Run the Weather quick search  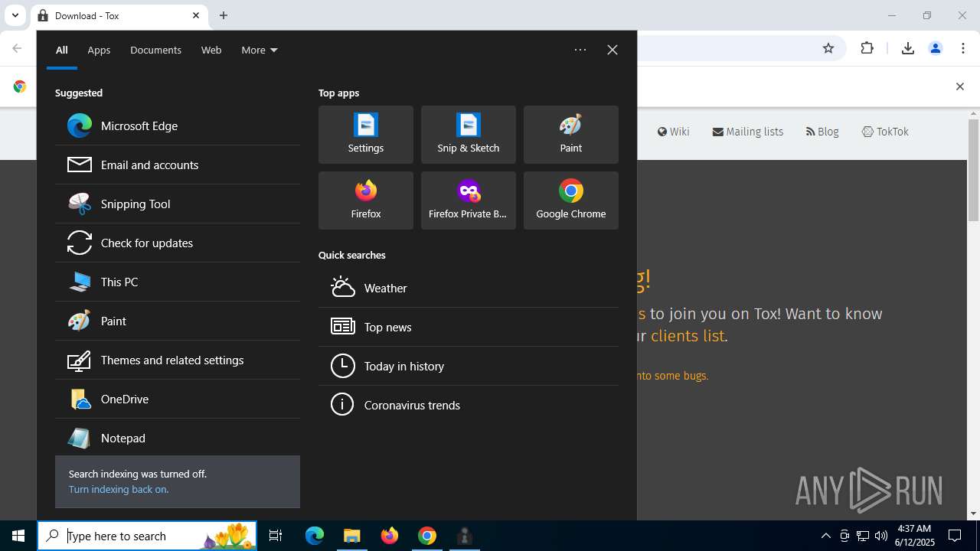[469, 288]
